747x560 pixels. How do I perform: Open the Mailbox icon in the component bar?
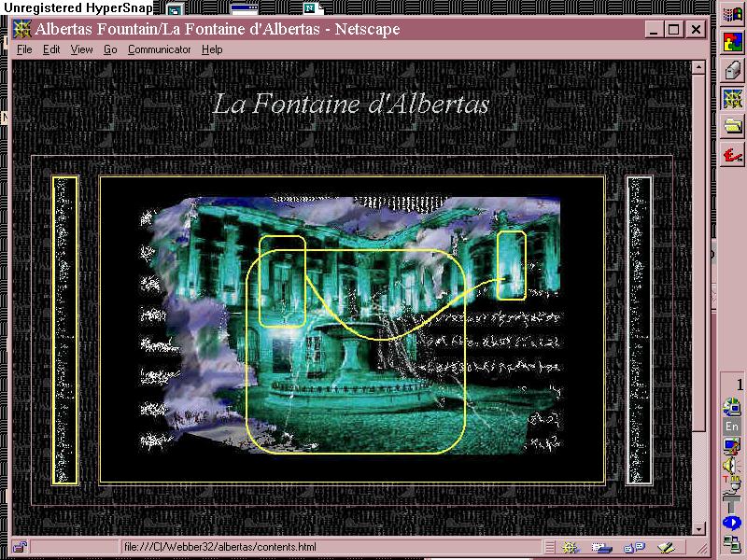pos(602,547)
